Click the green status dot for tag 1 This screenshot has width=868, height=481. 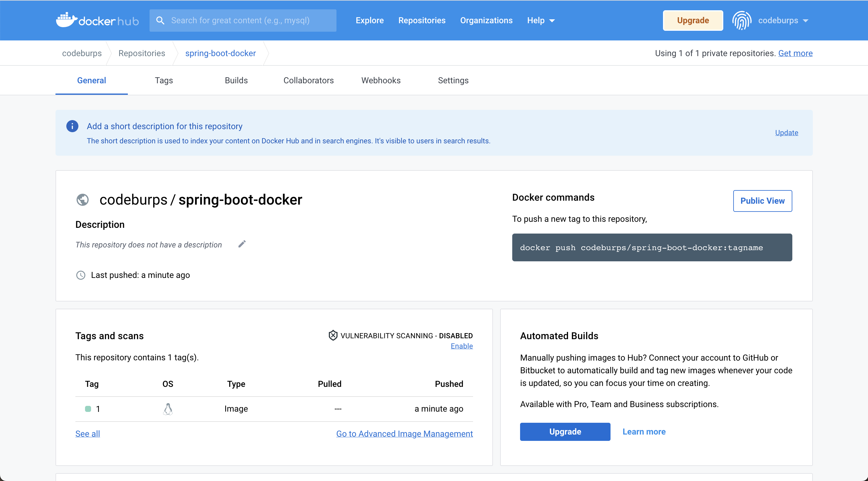click(88, 409)
